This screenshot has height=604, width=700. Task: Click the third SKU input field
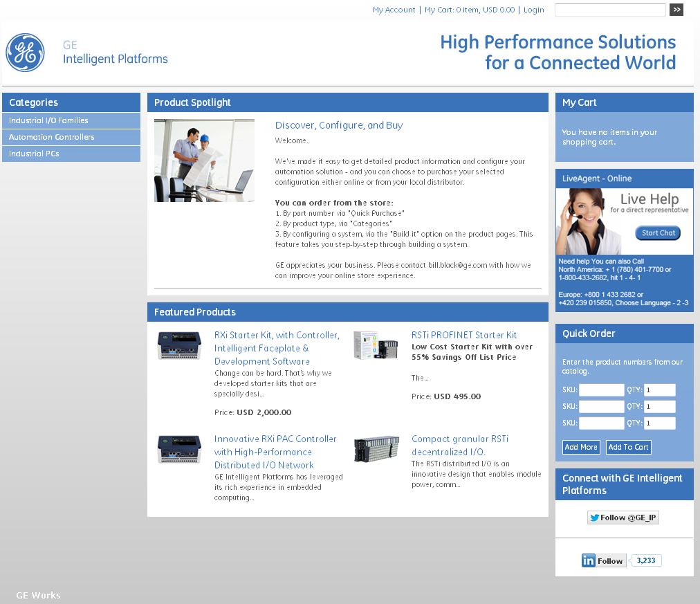(601, 423)
